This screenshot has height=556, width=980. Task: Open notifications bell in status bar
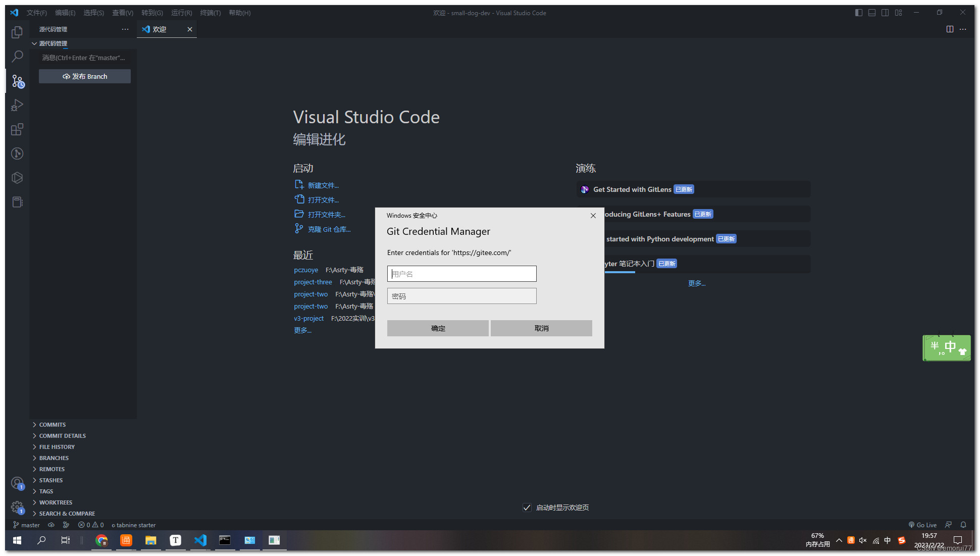[x=963, y=525]
